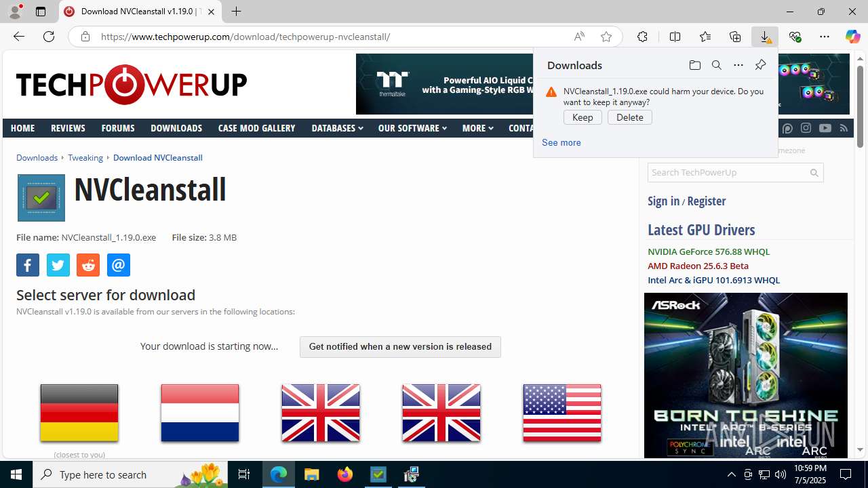Screen dimensions: 868x488
Task: Click the Downloads toolbar icon
Action: 765,37
